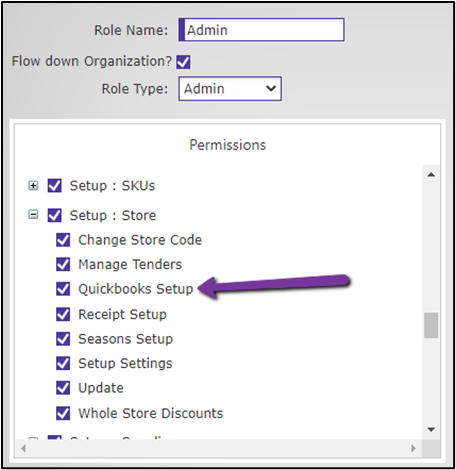Uncheck the Setup : SKUs checkbox
The height and width of the screenshot is (470, 456).
55,186
